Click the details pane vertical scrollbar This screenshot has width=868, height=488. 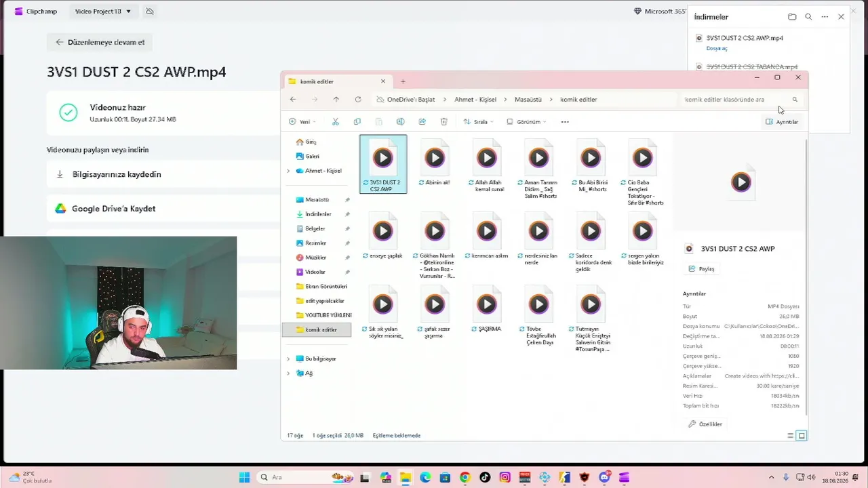click(806, 277)
